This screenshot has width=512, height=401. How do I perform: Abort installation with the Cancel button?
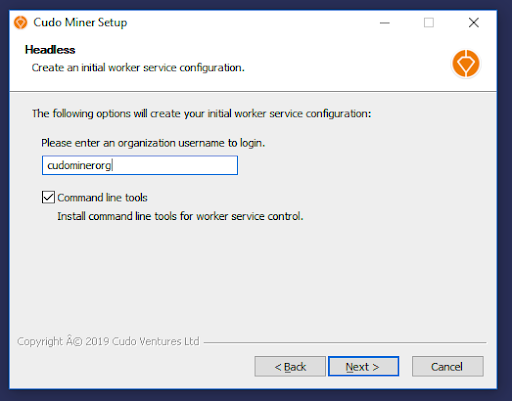(x=447, y=366)
